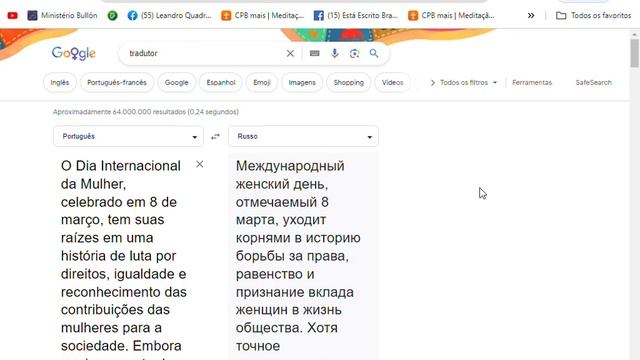Open the Está Escrito Bra... bookmark

tap(356, 16)
